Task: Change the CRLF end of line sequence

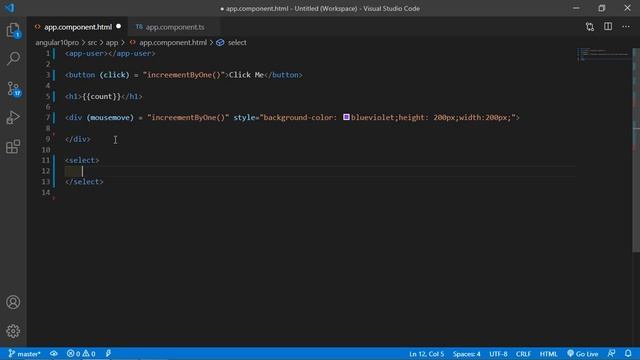Action: [x=523, y=354]
